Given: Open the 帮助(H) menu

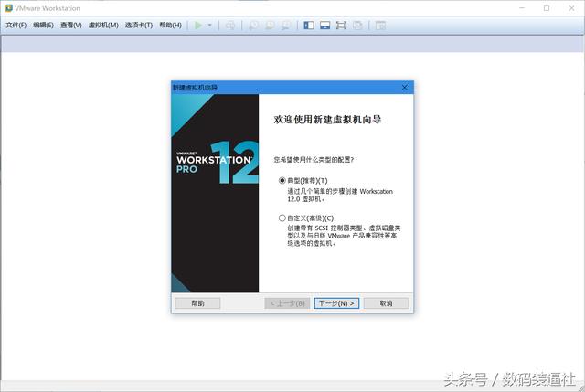Looking at the screenshot, I should coord(171,25).
